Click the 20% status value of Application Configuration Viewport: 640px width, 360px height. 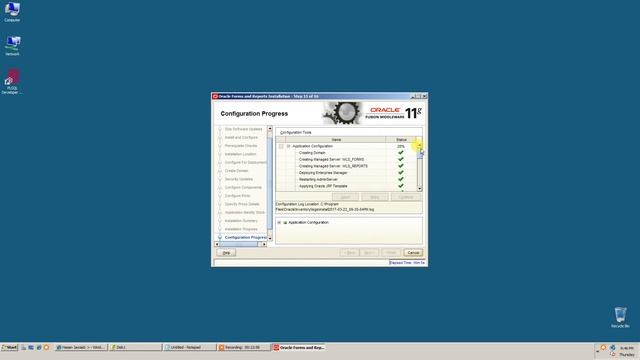(x=401, y=146)
